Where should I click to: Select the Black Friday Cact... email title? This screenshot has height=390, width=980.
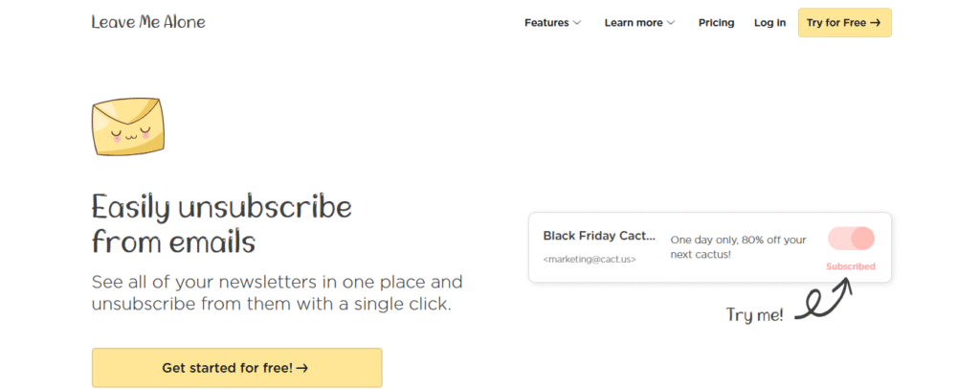(x=599, y=236)
